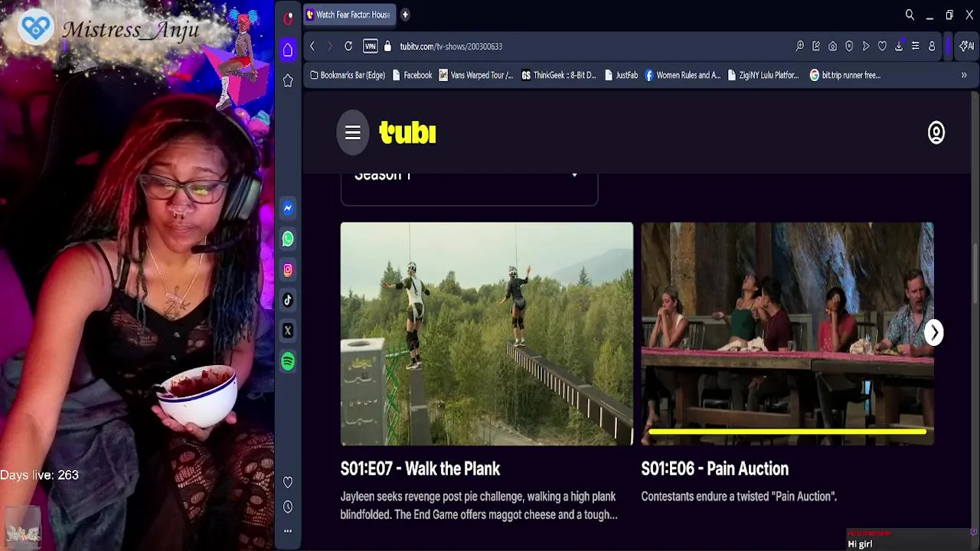The width and height of the screenshot is (980, 551).
Task: Click the edit/note icon in the address bar
Action: (816, 46)
